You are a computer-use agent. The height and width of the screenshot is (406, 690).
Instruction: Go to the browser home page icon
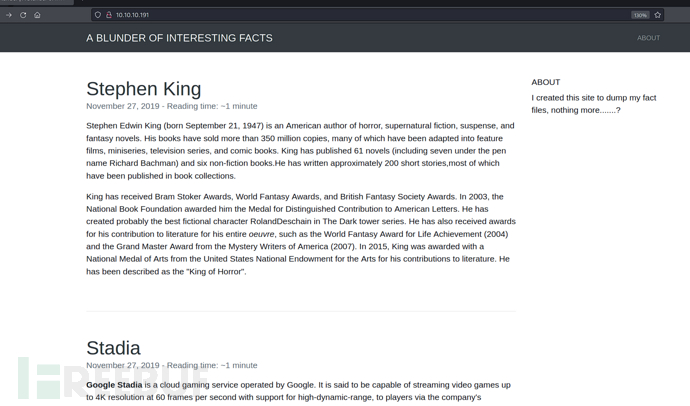37,15
